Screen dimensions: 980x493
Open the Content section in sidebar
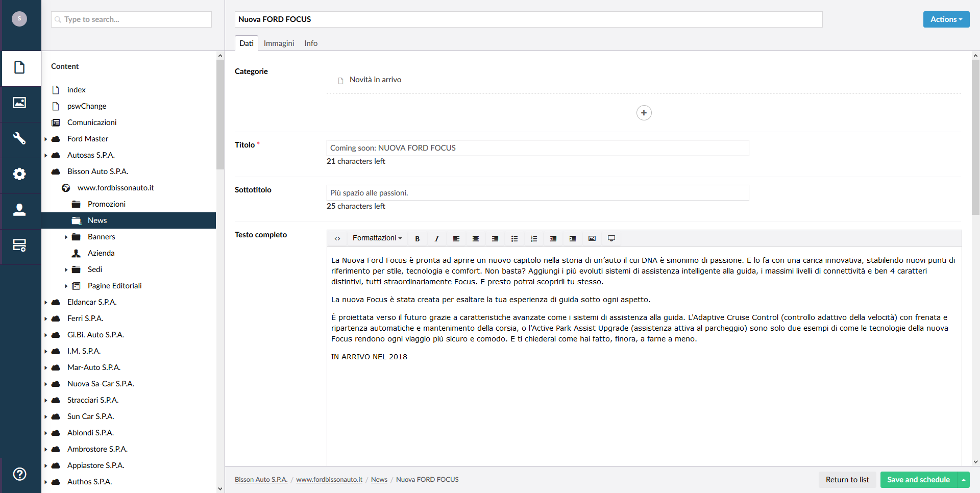20,67
